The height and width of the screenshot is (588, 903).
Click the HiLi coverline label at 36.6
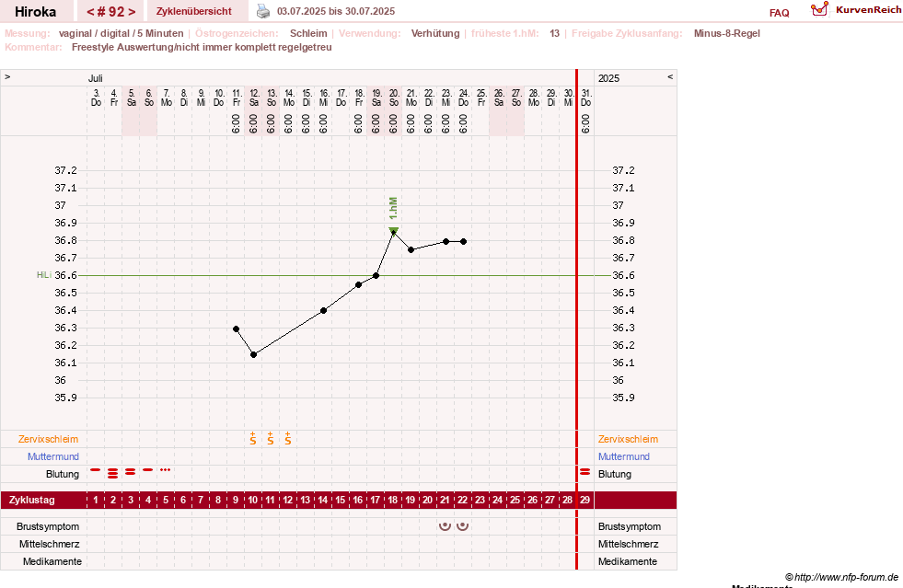click(44, 275)
